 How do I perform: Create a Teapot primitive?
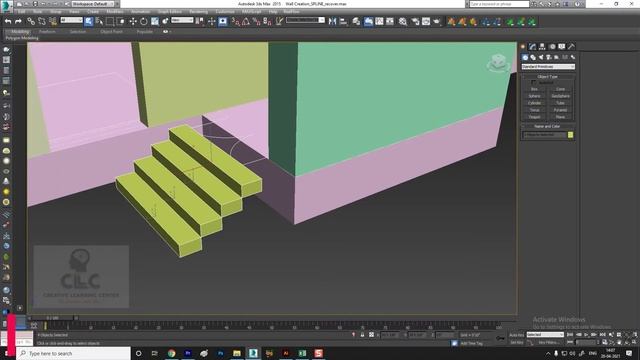[x=534, y=117]
